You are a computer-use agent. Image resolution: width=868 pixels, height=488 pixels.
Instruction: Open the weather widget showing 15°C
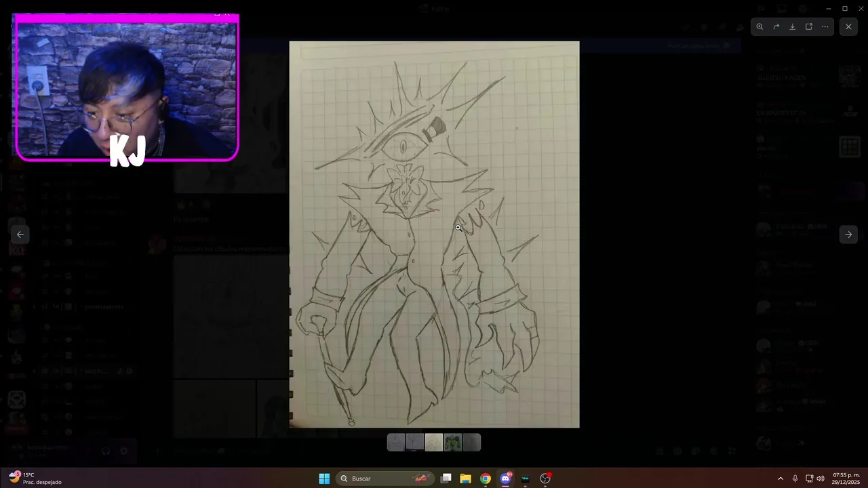(x=35, y=478)
